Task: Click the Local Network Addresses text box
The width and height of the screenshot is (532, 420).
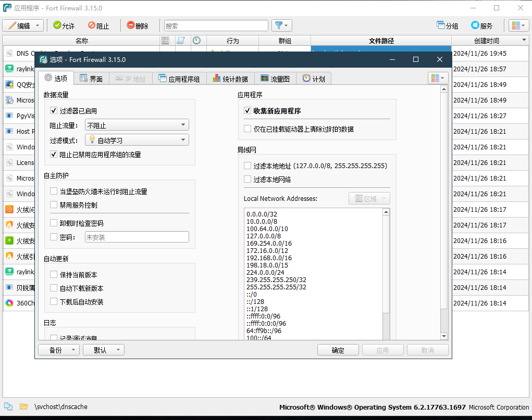Action: [x=313, y=274]
